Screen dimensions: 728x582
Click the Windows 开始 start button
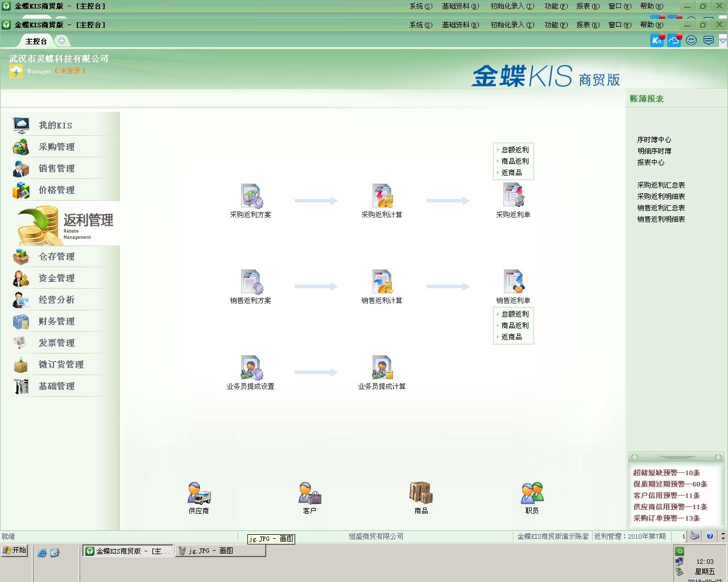[14, 550]
